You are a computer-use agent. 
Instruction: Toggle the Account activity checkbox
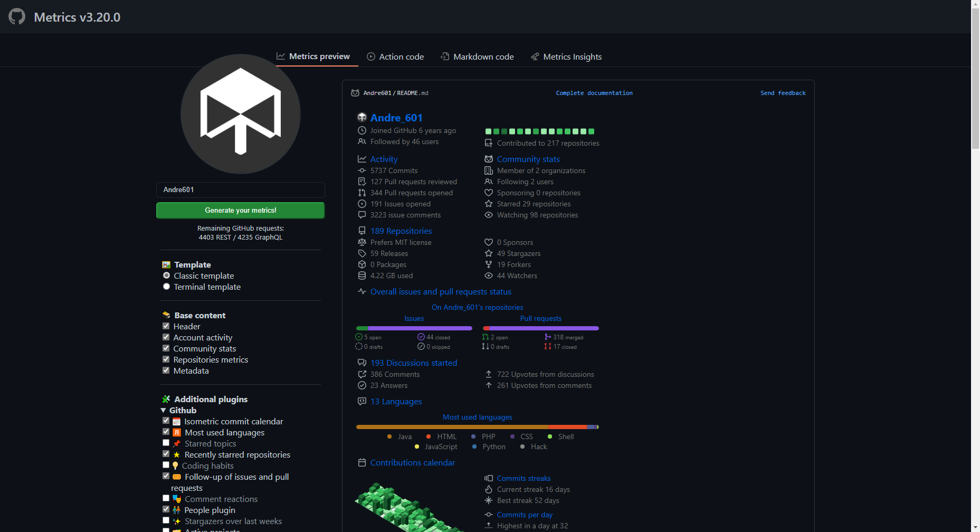point(166,337)
